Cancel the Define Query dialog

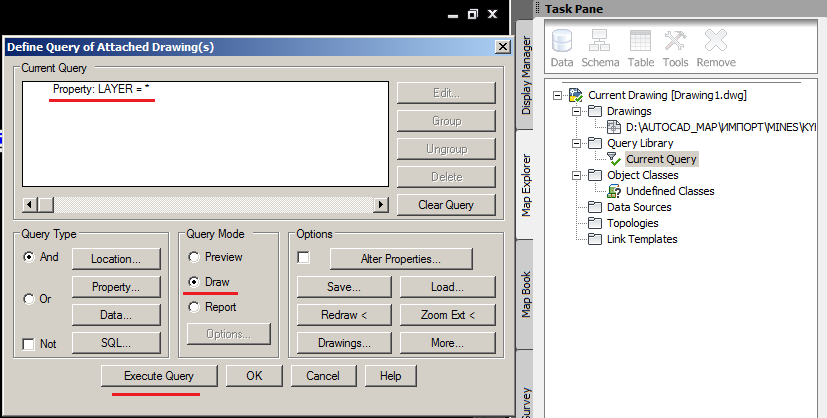tap(323, 376)
